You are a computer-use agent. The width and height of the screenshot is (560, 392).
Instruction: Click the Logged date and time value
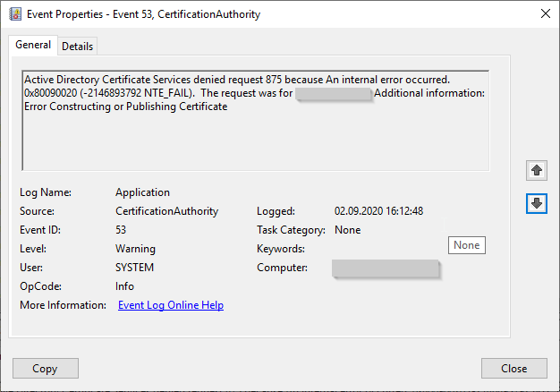click(378, 211)
